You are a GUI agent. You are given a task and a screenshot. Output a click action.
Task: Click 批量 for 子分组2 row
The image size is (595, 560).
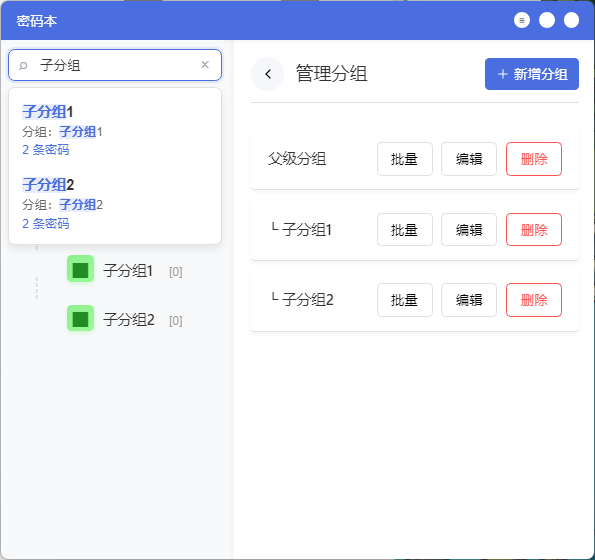click(x=405, y=300)
